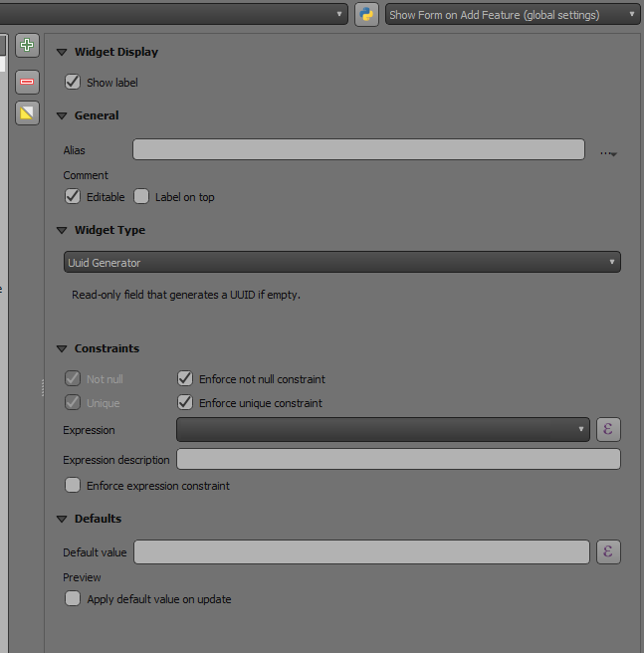Click the disabled Not null checkbox
The height and width of the screenshot is (653, 644).
(x=73, y=378)
